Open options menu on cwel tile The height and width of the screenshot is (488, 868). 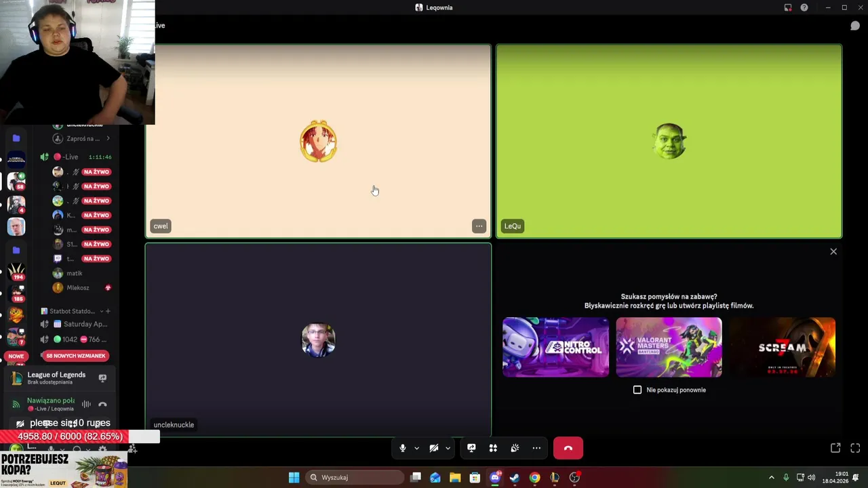(x=479, y=226)
